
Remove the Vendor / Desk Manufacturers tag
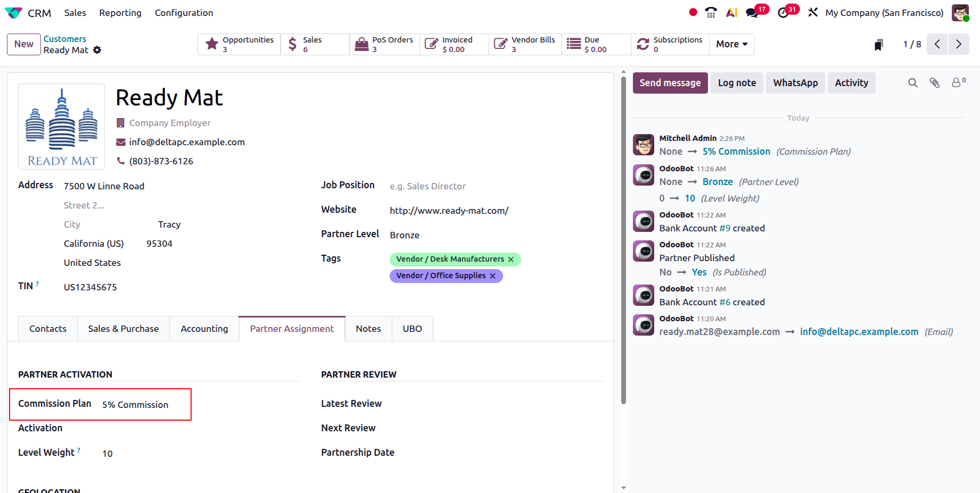(511, 260)
